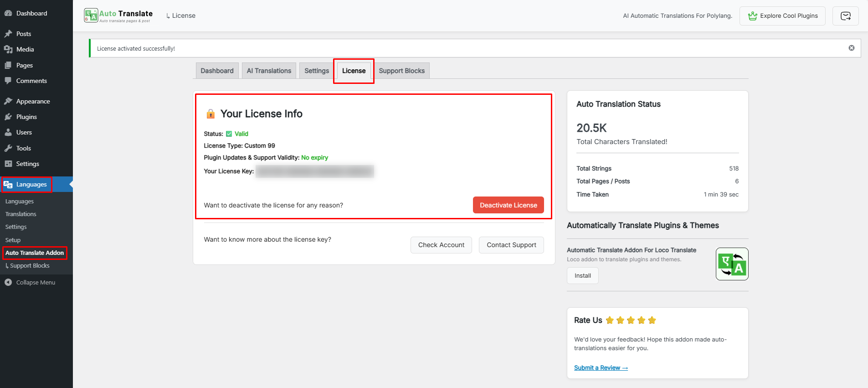Open Auto Translate Addon submenu item
Image resolution: width=868 pixels, height=388 pixels.
point(35,253)
